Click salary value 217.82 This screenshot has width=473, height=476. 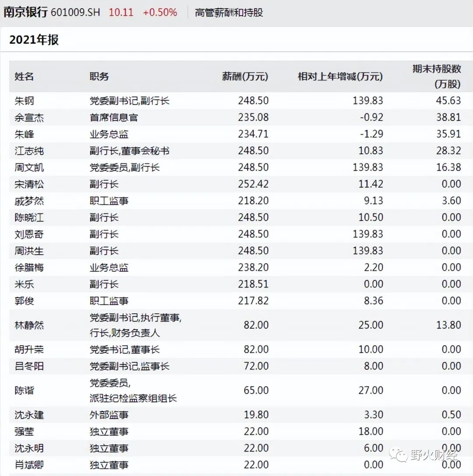point(253,301)
